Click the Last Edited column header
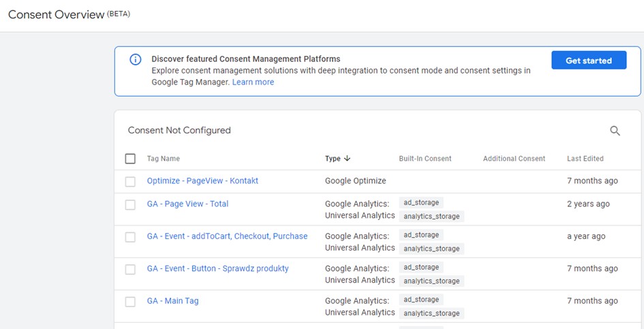Image resolution: width=644 pixels, height=329 pixels. (x=585, y=159)
